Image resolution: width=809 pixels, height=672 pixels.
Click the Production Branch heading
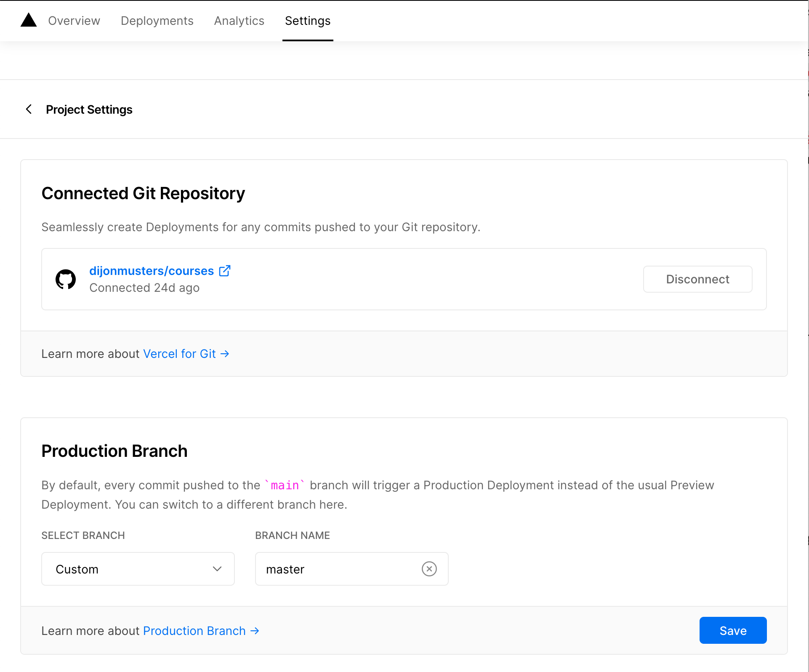click(114, 451)
